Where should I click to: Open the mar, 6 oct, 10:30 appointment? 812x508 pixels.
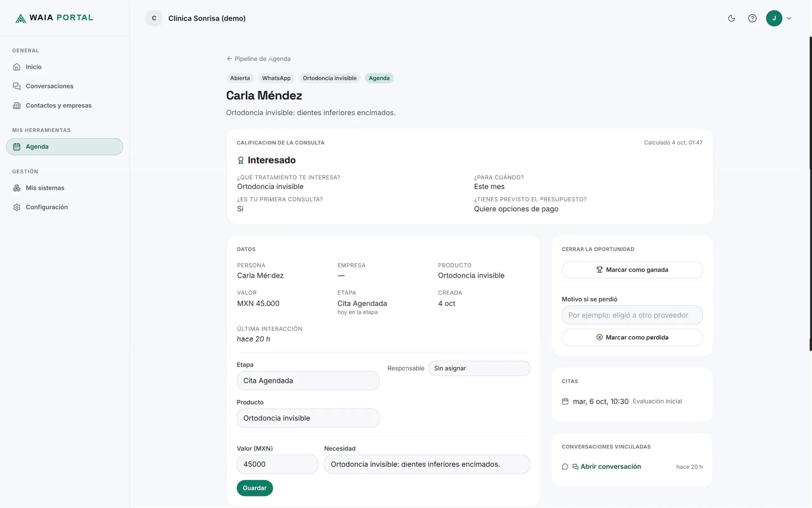pyautogui.click(x=601, y=401)
